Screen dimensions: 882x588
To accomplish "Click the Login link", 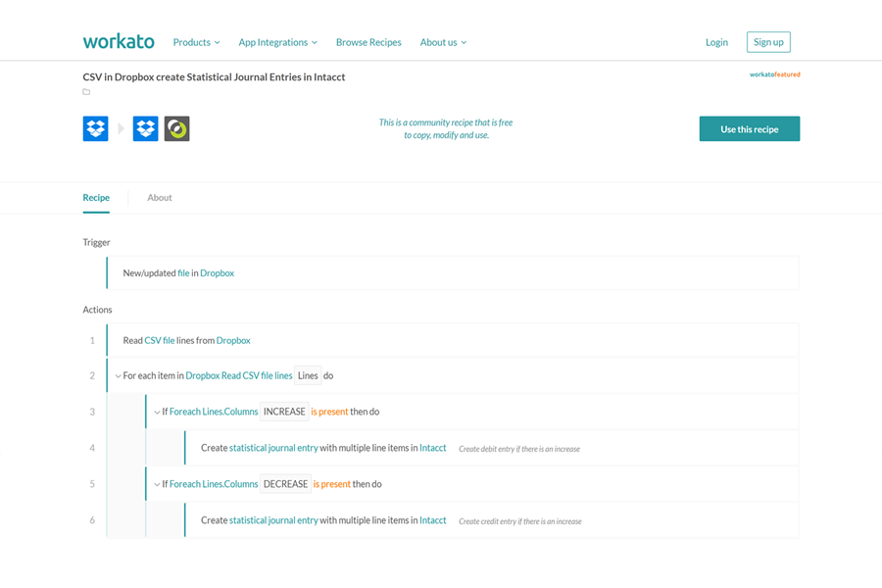I will tap(716, 42).
